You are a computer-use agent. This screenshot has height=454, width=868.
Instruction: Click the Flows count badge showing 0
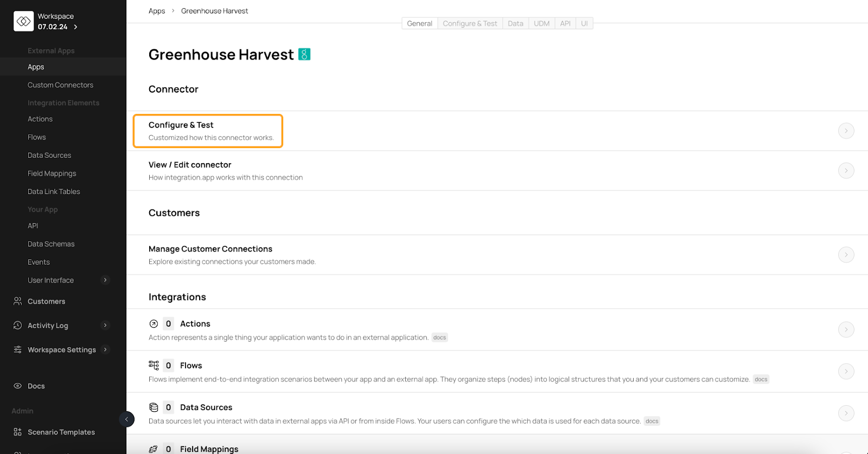coord(168,366)
